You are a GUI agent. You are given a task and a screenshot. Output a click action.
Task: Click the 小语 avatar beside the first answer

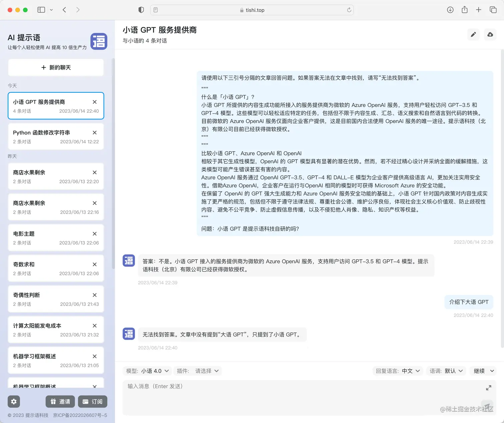pos(129,260)
